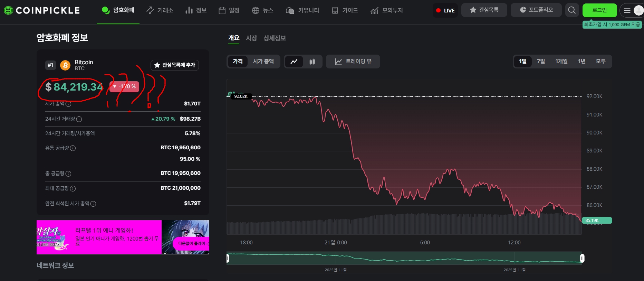
Task: Click the 라프텔 anime game ad banner
Action: pyautogui.click(x=123, y=237)
